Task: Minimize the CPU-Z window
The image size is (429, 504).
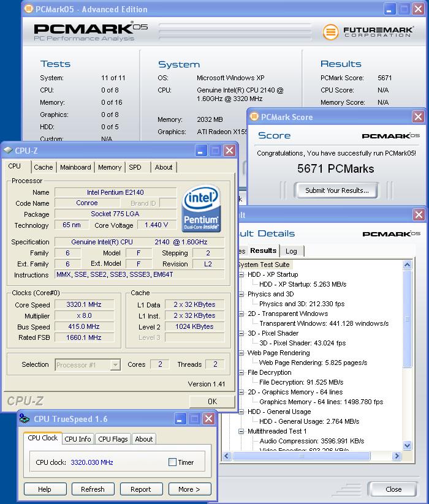Action: coord(201,151)
